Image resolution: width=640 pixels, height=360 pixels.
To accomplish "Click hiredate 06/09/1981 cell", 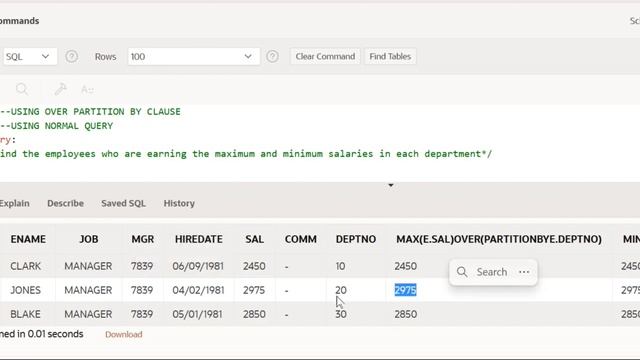I will coord(198,266).
